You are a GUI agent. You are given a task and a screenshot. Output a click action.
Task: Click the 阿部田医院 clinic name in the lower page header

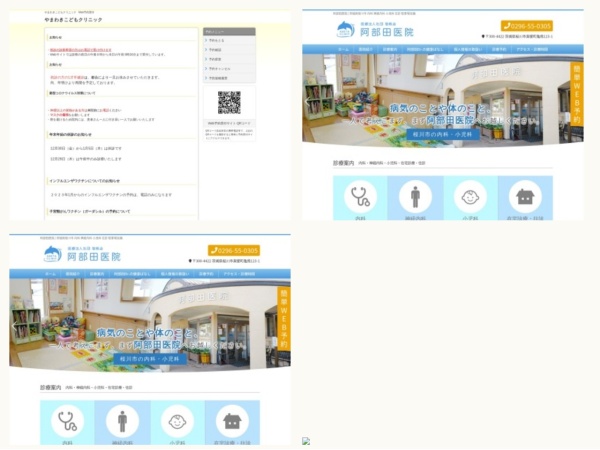point(94,257)
